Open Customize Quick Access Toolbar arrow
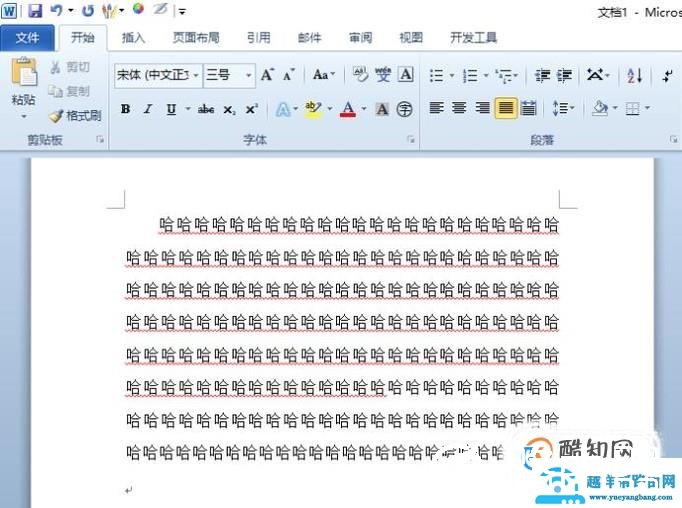The height and width of the screenshot is (508, 682). pos(183,12)
